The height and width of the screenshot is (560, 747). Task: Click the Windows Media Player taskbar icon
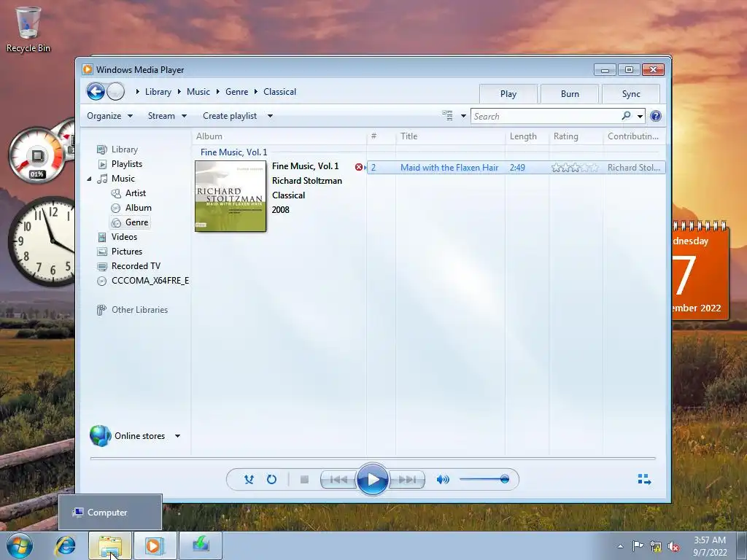point(155,545)
